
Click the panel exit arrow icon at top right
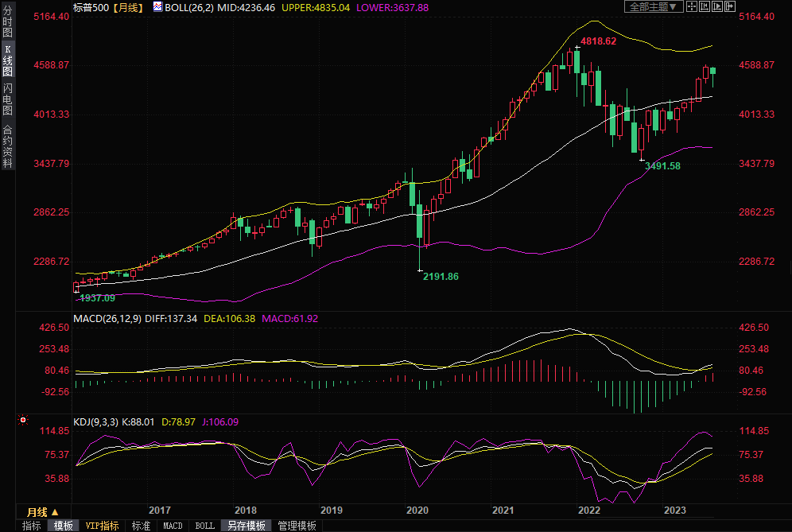(x=731, y=7)
